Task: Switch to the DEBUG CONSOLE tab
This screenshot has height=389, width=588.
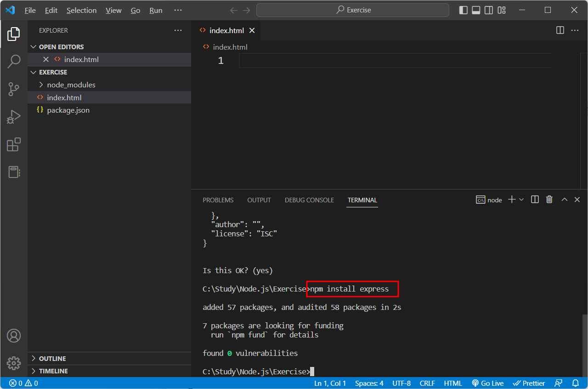Action: (309, 200)
